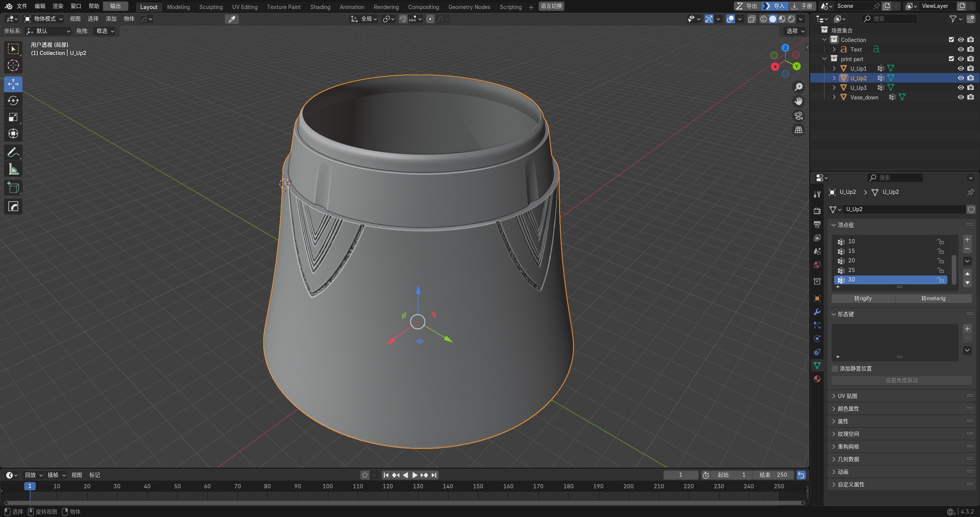
Task: Switch perspective/orthographic grid icon
Action: [x=799, y=130]
